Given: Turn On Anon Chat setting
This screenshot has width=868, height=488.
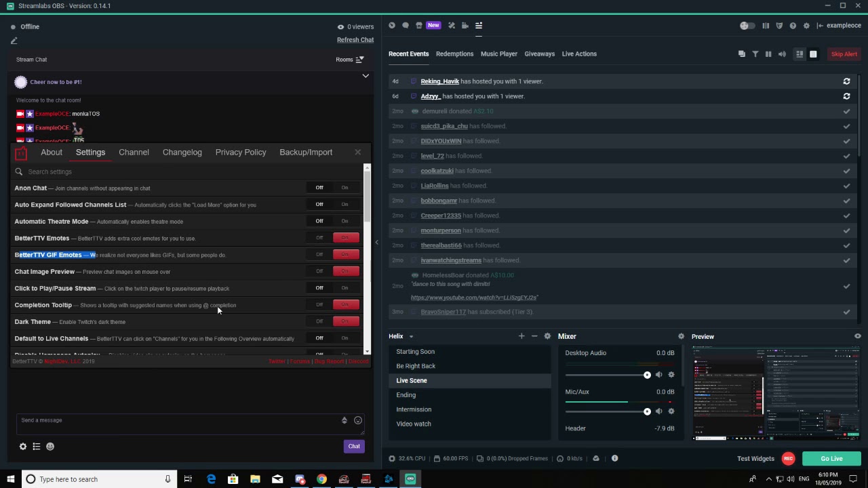Looking at the screenshot, I should (344, 188).
